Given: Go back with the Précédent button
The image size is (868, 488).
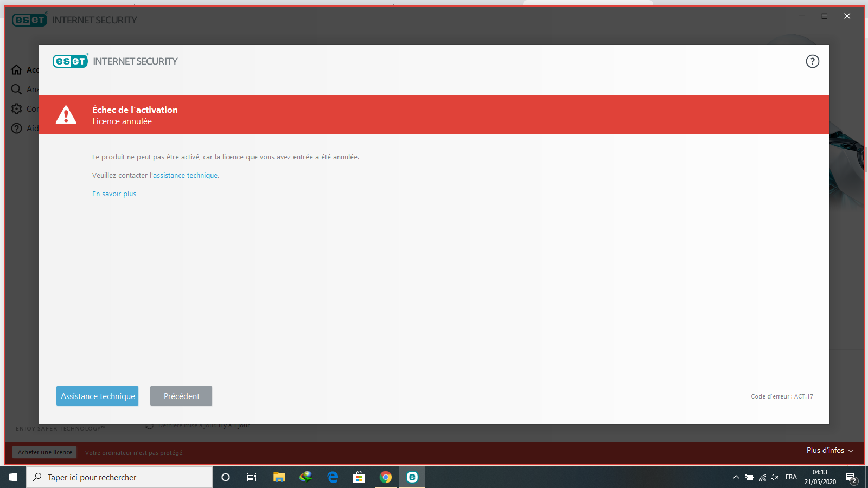Looking at the screenshot, I should point(181,396).
